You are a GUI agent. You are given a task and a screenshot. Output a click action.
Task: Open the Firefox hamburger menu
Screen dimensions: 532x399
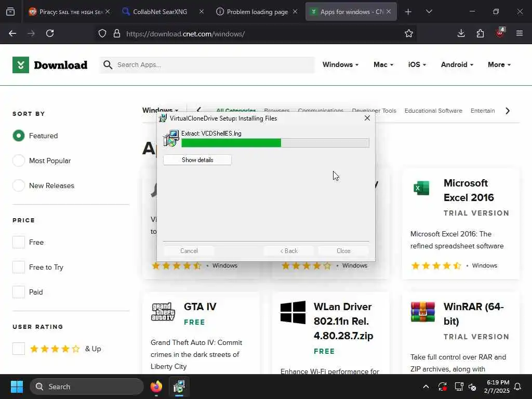[x=519, y=34]
